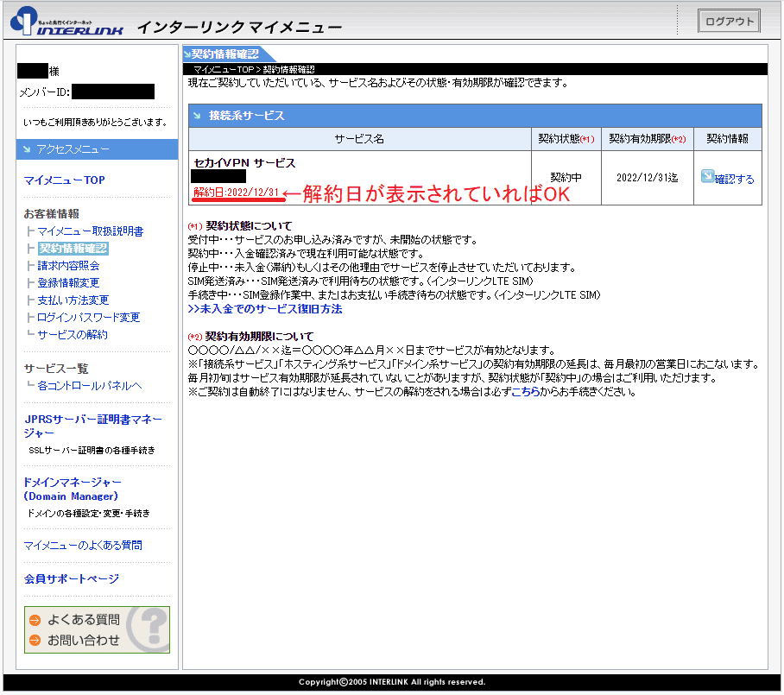
Task: Click the 契約状態 column header
Action: coord(566,139)
